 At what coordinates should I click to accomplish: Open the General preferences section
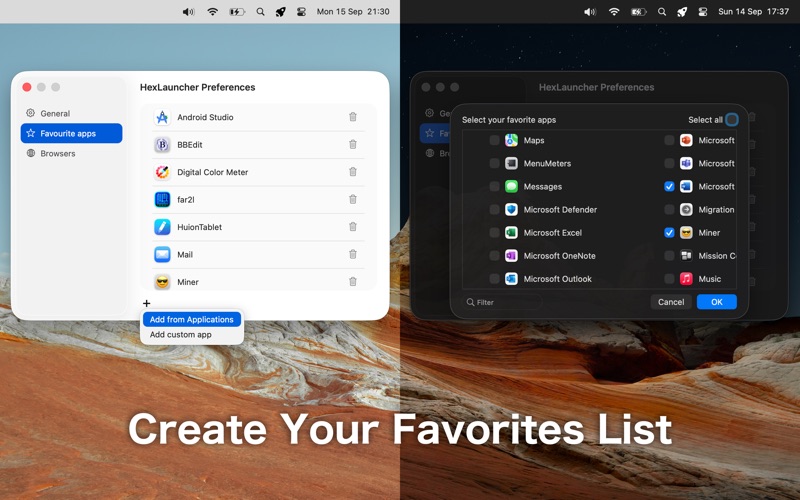71,113
